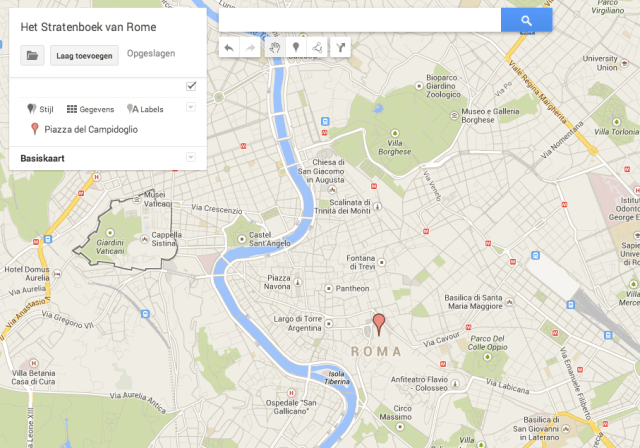Select Piazza del Campidoglio in layer list
640x448 pixels.
[x=91, y=129]
